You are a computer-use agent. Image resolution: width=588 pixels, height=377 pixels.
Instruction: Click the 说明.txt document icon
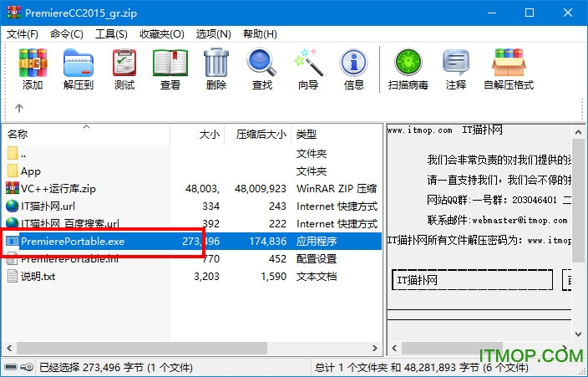point(13,276)
